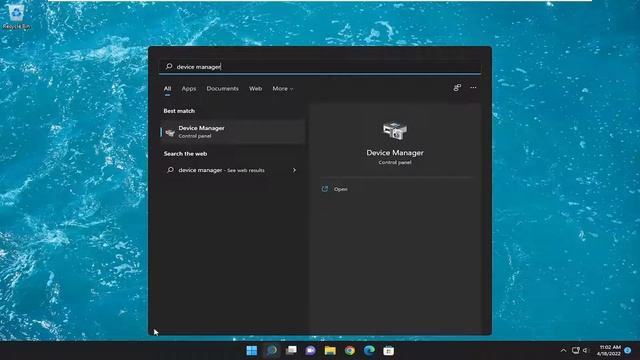640x360 pixels.
Task: Switch to the Apps filter tab
Action: (189, 89)
